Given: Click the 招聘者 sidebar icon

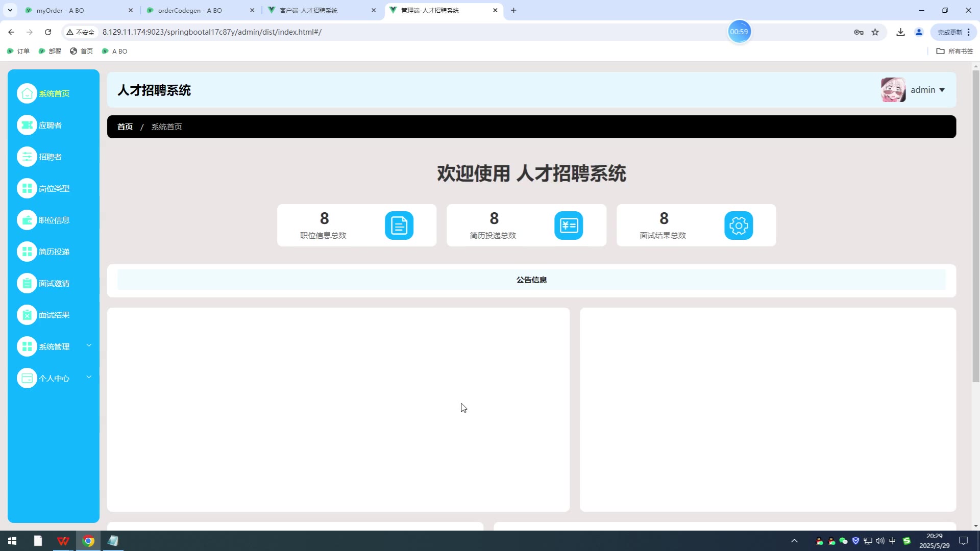Looking at the screenshot, I should point(27,157).
